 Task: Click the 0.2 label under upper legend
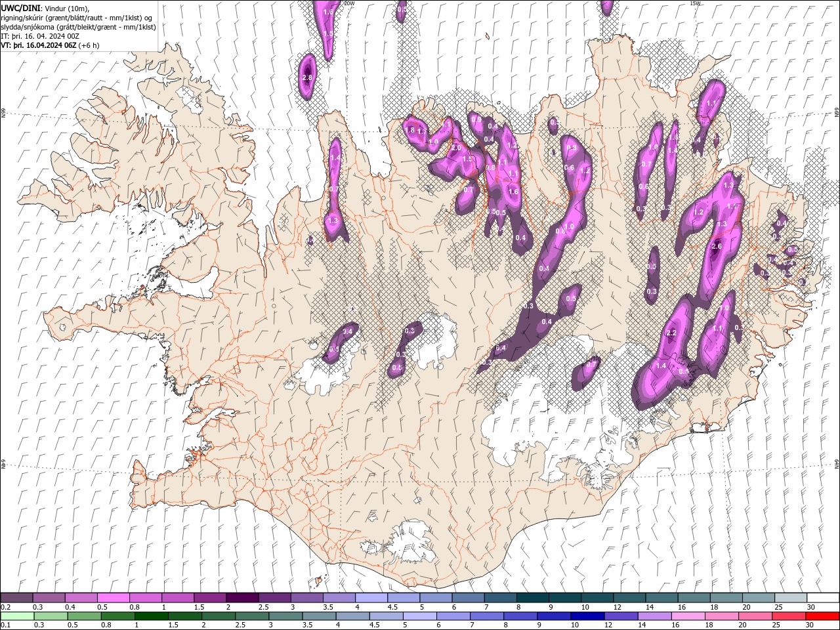click(6, 607)
